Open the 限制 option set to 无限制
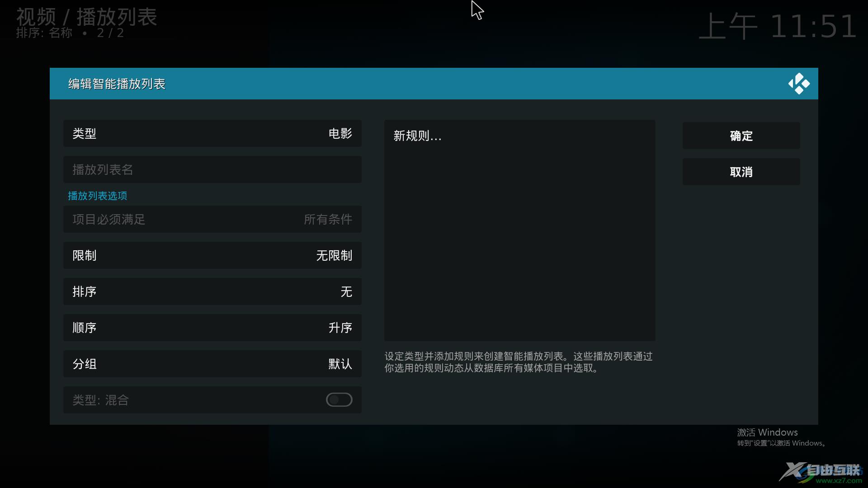The image size is (868, 488). click(212, 255)
